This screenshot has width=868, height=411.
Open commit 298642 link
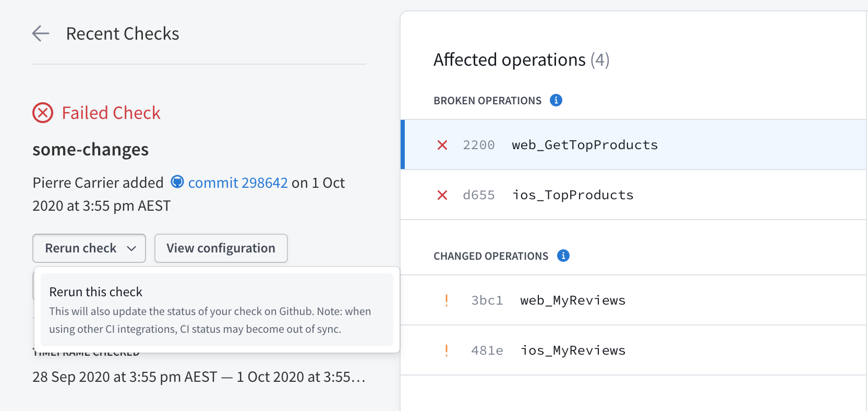[x=238, y=183]
